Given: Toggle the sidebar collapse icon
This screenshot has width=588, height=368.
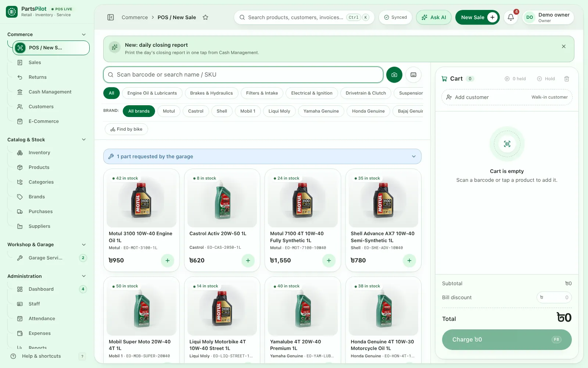Looking at the screenshot, I should pos(111,17).
